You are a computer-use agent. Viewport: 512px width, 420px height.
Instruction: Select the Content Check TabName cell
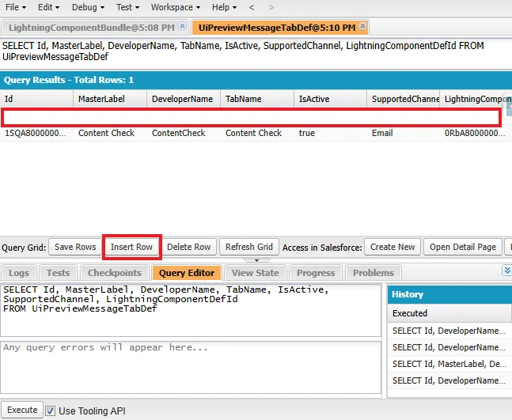[257, 133]
